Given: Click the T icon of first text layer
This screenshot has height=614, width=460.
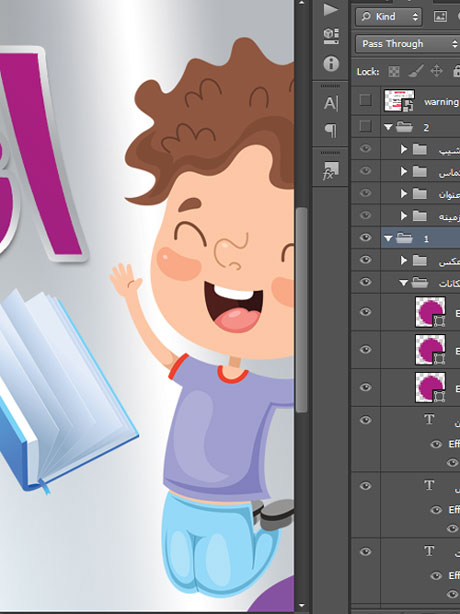Looking at the screenshot, I should [x=429, y=419].
